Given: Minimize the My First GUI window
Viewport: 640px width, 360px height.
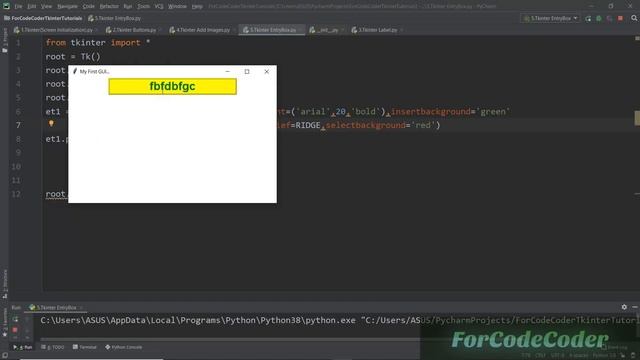Looking at the screenshot, I should [x=228, y=71].
